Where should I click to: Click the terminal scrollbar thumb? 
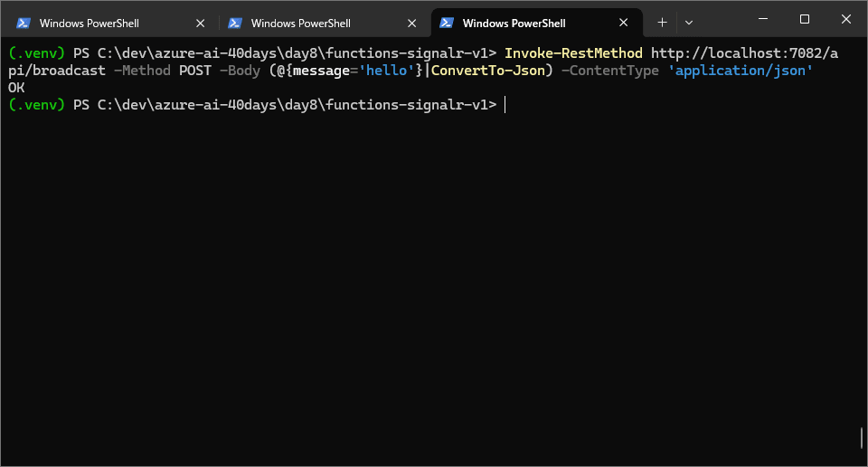862,438
